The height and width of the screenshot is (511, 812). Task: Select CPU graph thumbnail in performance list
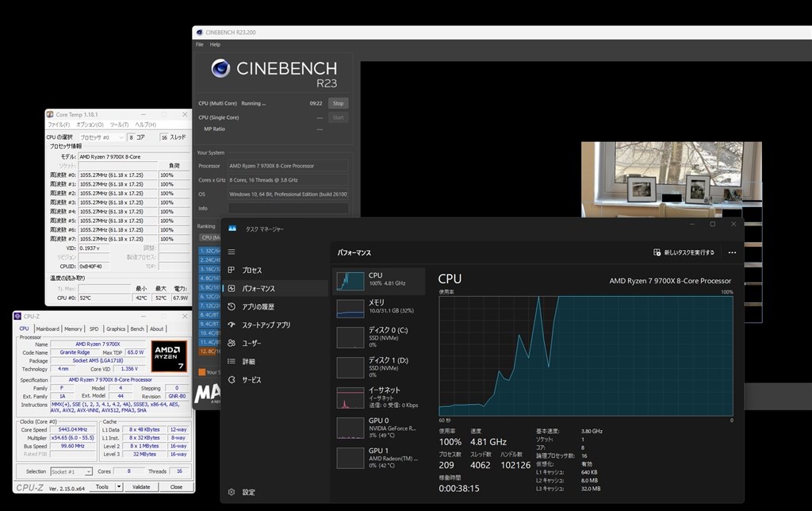point(350,281)
